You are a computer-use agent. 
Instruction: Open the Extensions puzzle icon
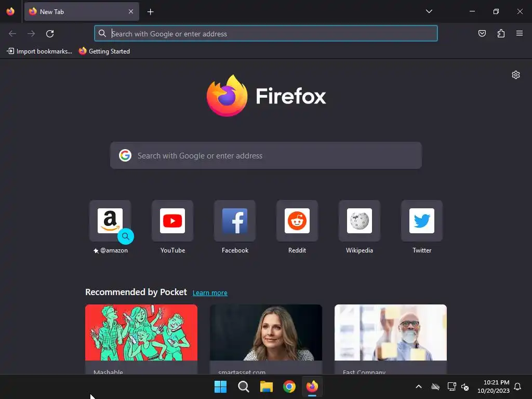[x=501, y=33]
